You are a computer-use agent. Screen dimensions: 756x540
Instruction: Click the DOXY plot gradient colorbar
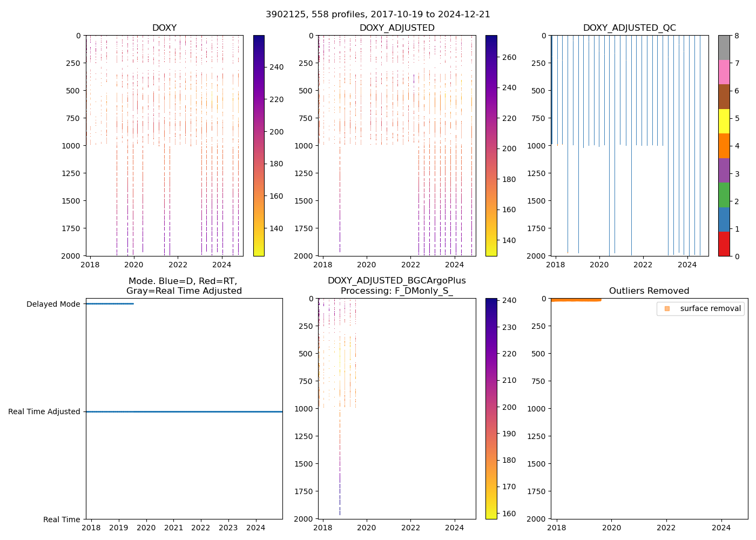pyautogui.click(x=259, y=146)
